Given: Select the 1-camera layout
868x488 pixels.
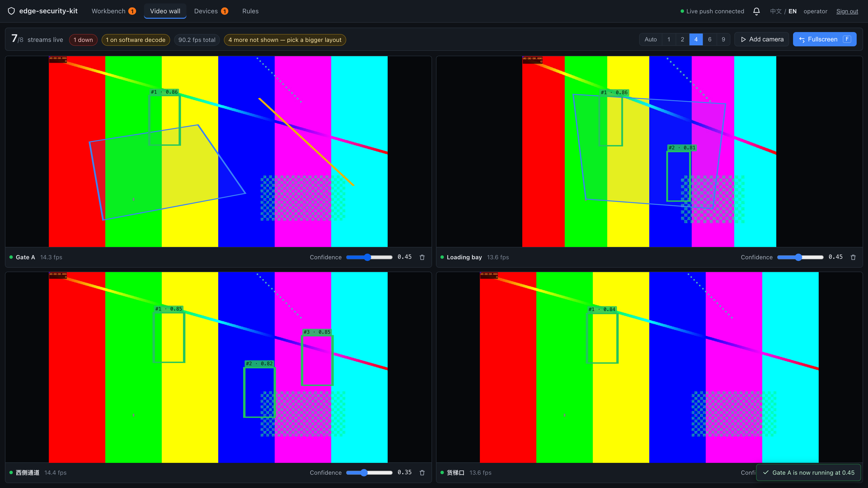Looking at the screenshot, I should pyautogui.click(x=669, y=39).
